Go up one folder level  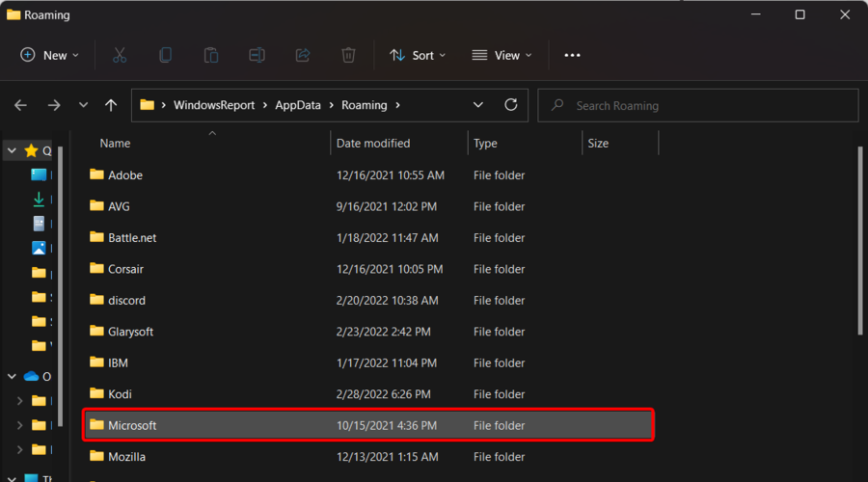pyautogui.click(x=111, y=105)
